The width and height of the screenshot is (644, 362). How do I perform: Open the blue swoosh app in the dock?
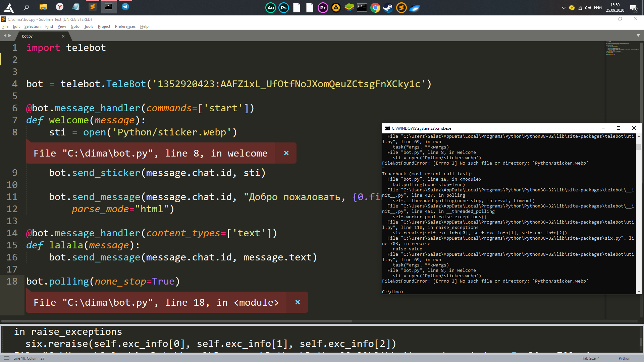click(415, 8)
